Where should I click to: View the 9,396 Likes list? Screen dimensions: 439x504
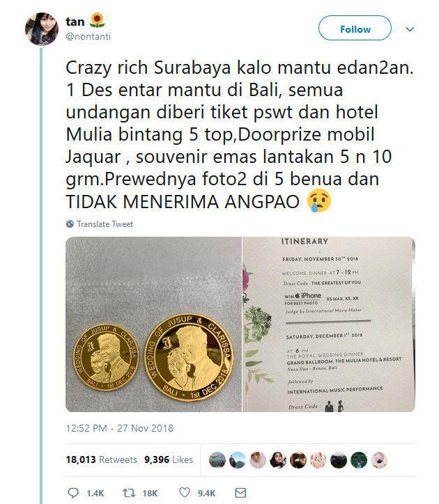coord(169,459)
